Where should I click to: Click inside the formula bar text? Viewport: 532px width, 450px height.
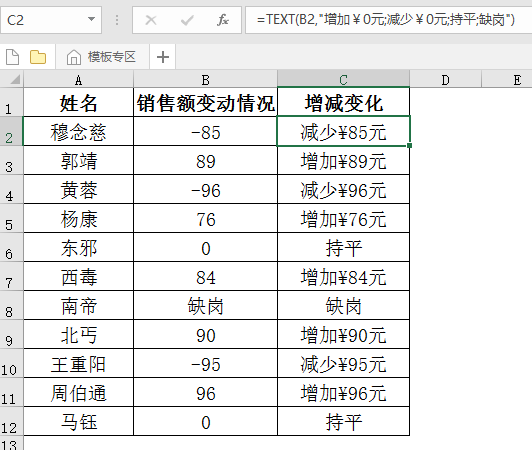pos(385,20)
